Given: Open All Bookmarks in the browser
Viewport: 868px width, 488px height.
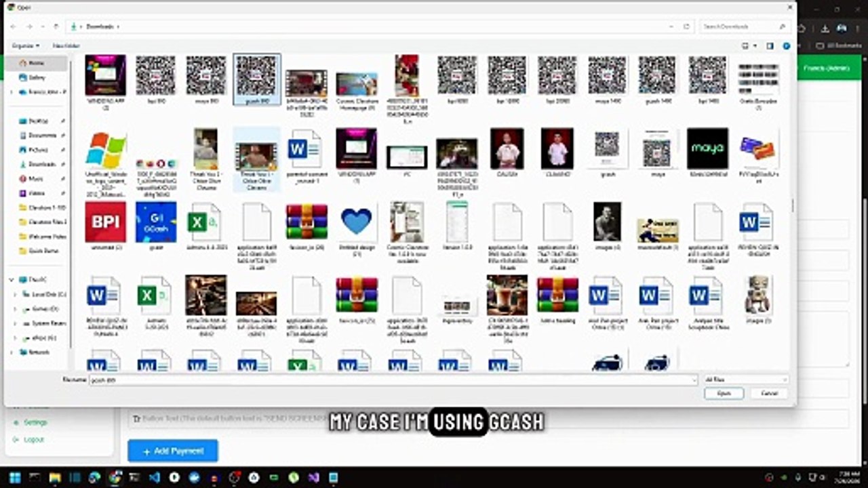Looking at the screenshot, I should pyautogui.click(x=839, y=46).
